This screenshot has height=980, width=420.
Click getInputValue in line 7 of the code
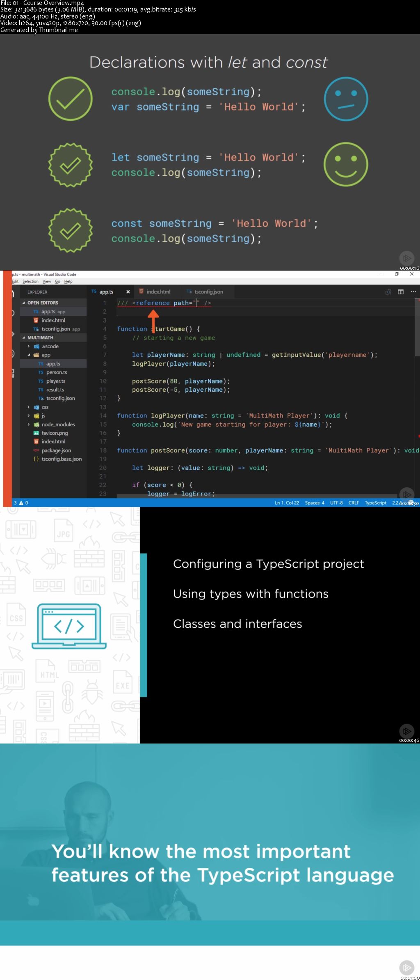pyautogui.click(x=296, y=355)
